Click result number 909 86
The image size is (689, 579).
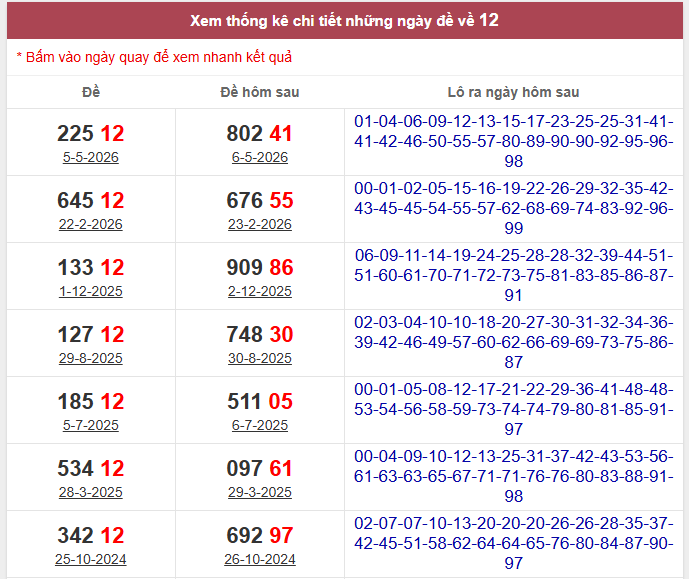point(260,268)
